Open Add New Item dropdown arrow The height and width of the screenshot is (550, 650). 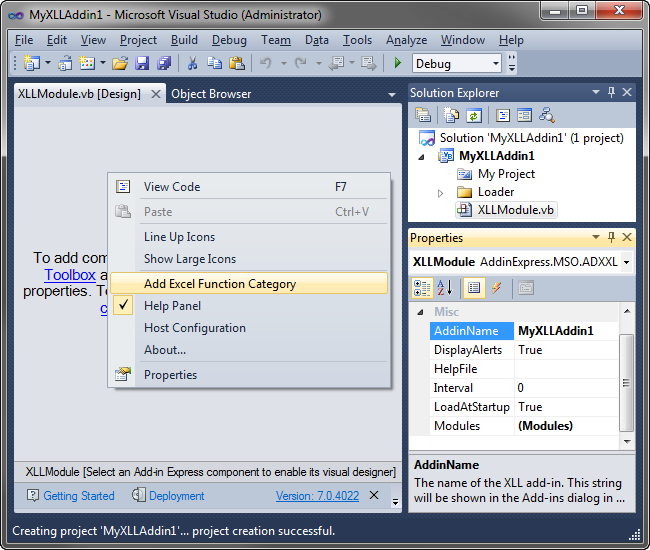pyautogui.click(x=103, y=63)
